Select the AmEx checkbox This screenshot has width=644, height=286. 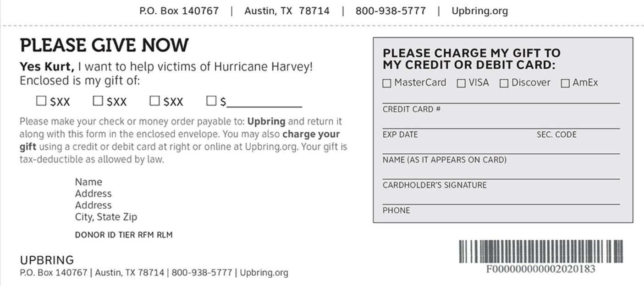(565, 84)
